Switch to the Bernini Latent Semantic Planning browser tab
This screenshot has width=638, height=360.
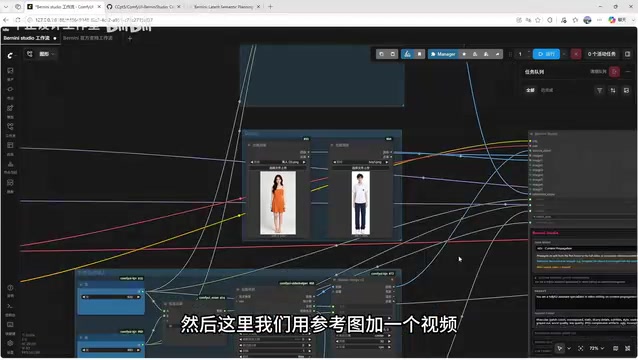(223, 7)
